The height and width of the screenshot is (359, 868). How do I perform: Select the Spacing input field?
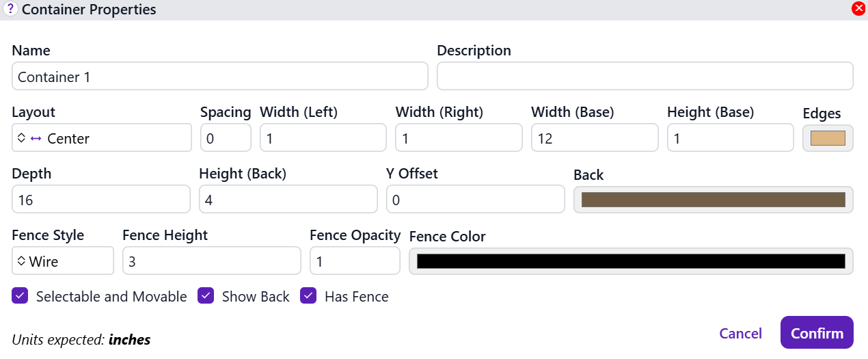click(x=226, y=138)
